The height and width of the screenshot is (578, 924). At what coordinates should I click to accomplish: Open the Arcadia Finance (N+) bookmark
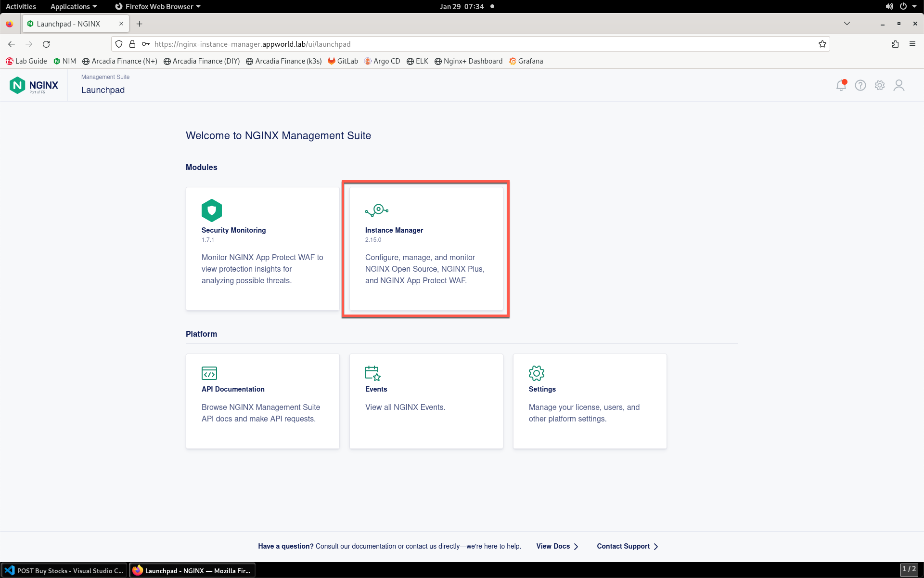[x=120, y=61]
